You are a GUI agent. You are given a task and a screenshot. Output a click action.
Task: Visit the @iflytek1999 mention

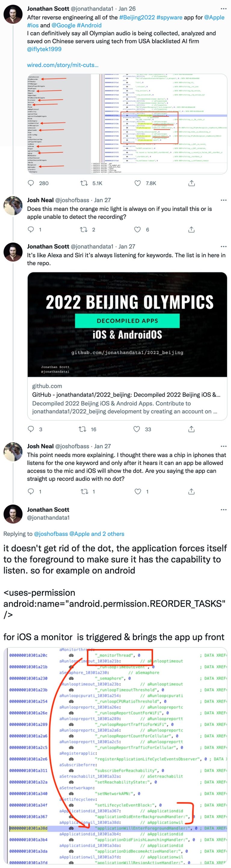coord(45,49)
